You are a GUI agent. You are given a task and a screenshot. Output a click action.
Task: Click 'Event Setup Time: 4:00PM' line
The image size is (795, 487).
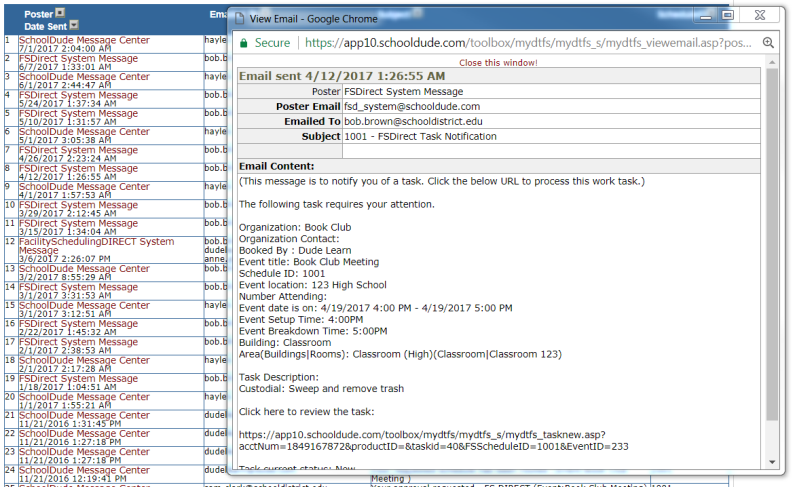(x=301, y=320)
